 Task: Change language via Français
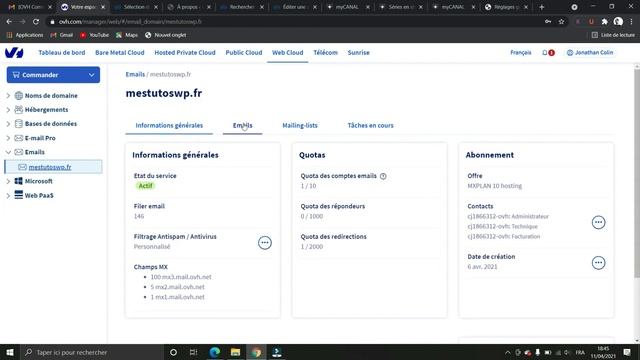(521, 53)
